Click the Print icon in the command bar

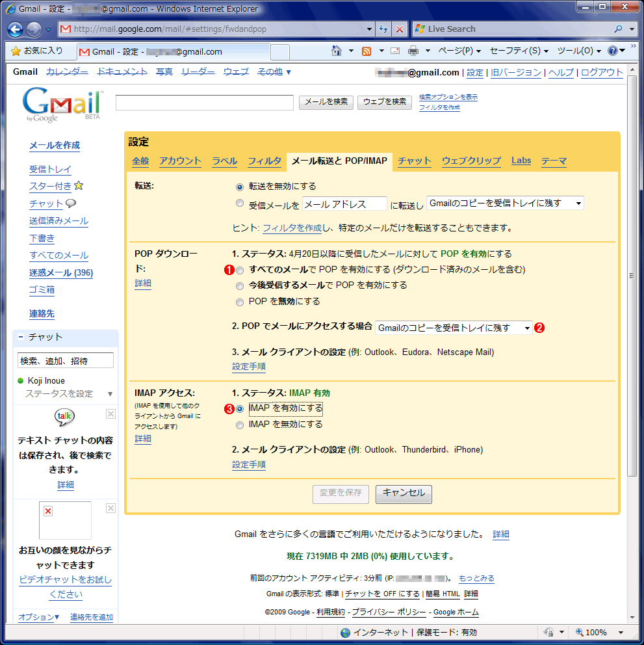(x=413, y=51)
